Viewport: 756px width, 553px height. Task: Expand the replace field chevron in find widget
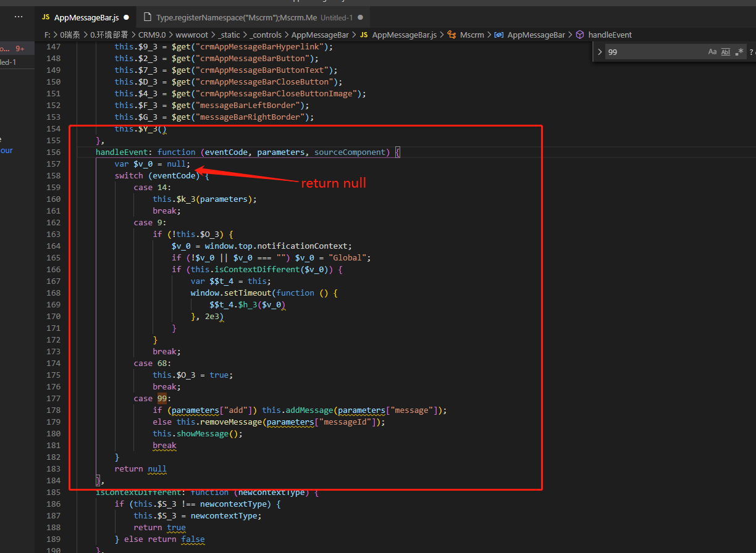(599, 52)
